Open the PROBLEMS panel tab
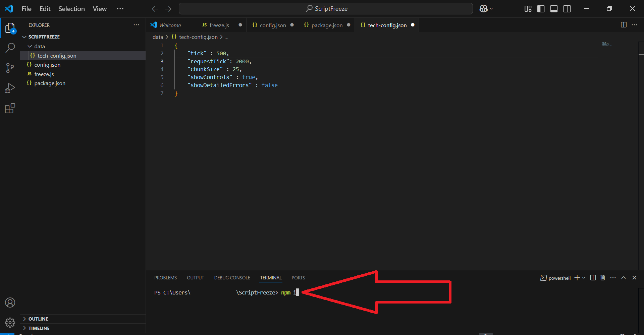This screenshot has width=644, height=335. coord(165,278)
